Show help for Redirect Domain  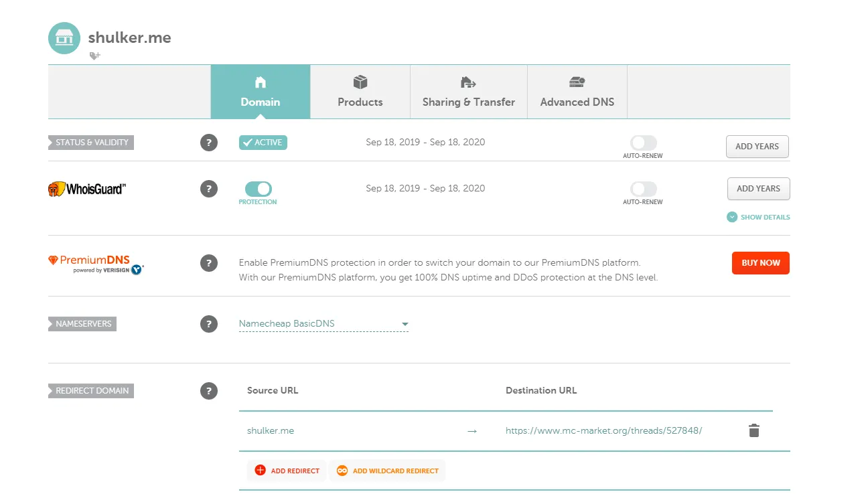point(209,391)
